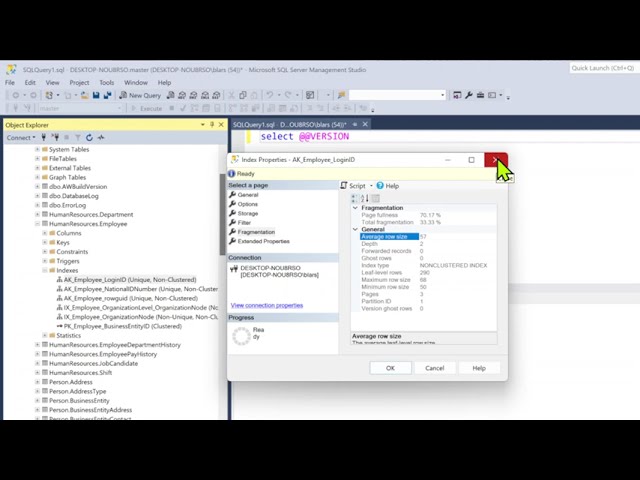Expand the HumanResources.Department table node
Image resolution: width=640 pixels, height=480 pixels.
tap(37, 214)
